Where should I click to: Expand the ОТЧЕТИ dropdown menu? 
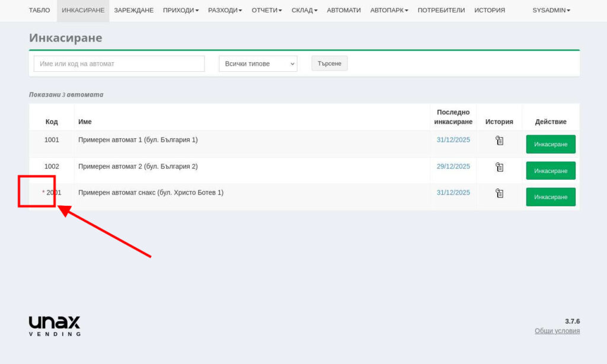coord(267,11)
